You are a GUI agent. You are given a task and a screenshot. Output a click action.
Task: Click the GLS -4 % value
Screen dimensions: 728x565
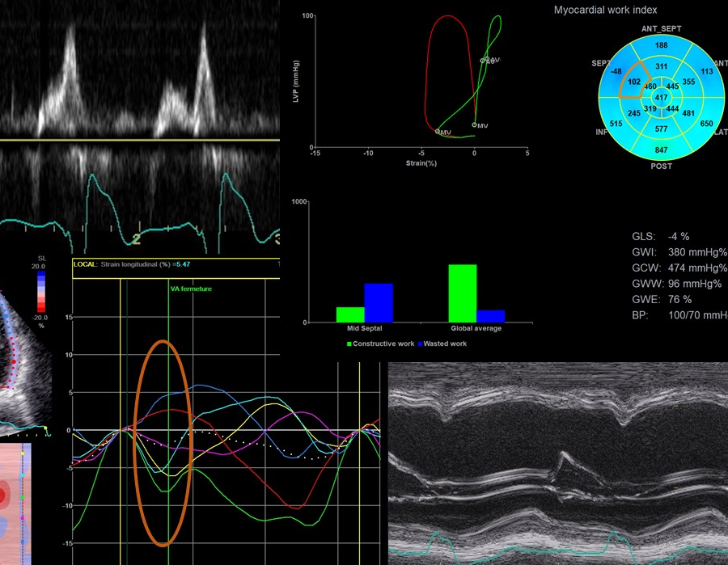pos(678,236)
